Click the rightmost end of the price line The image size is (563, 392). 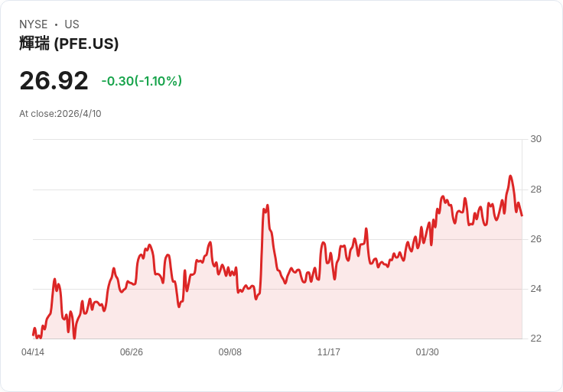click(x=522, y=215)
